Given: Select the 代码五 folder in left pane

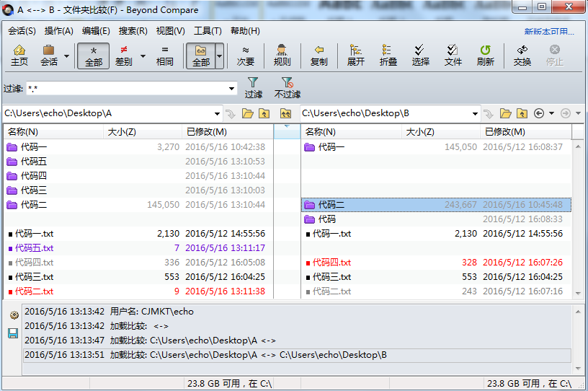Looking at the screenshot, I should (x=138, y=162).
